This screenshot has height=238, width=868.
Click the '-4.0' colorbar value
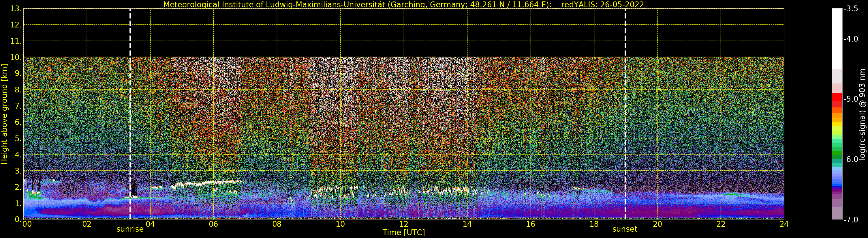click(x=851, y=39)
